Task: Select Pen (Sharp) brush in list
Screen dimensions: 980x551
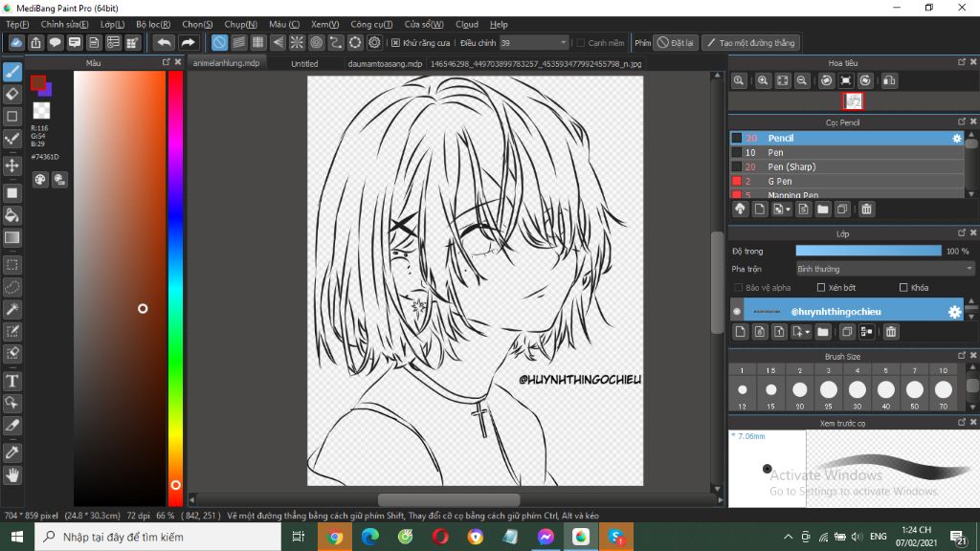Action: tap(847, 166)
